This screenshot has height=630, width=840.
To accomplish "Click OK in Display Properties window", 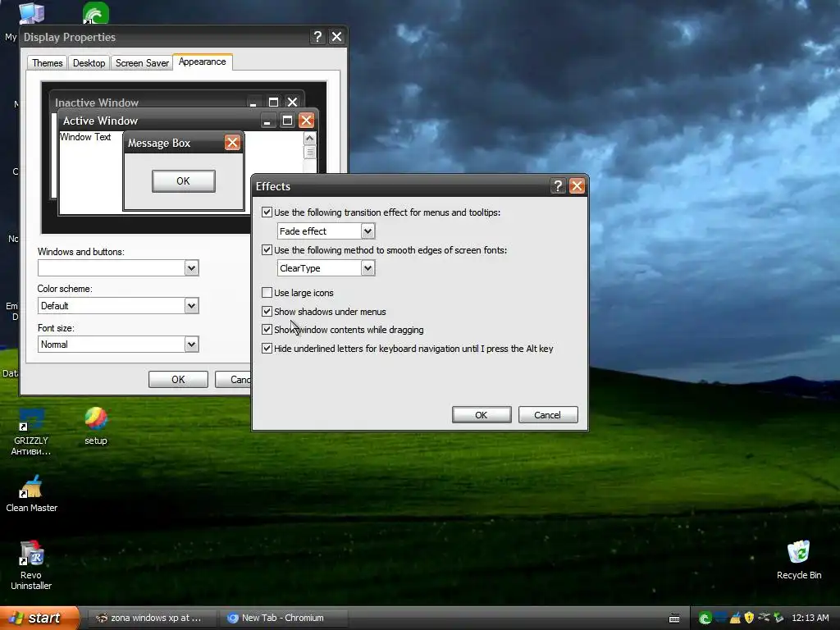I will [178, 379].
